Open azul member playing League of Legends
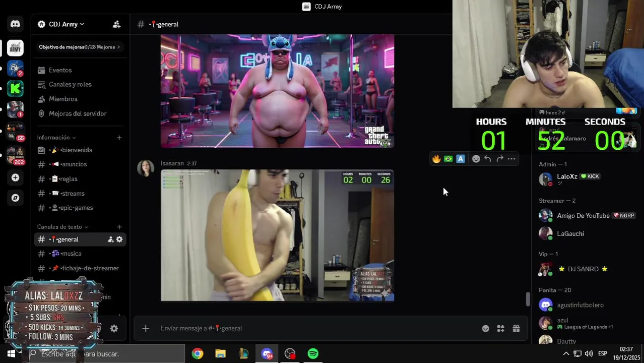 (587, 323)
